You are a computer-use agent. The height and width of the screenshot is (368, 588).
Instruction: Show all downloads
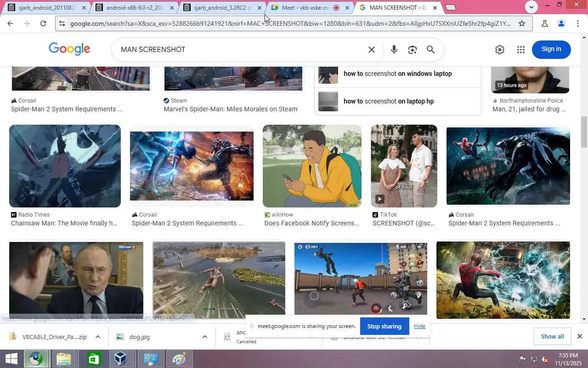(552, 336)
